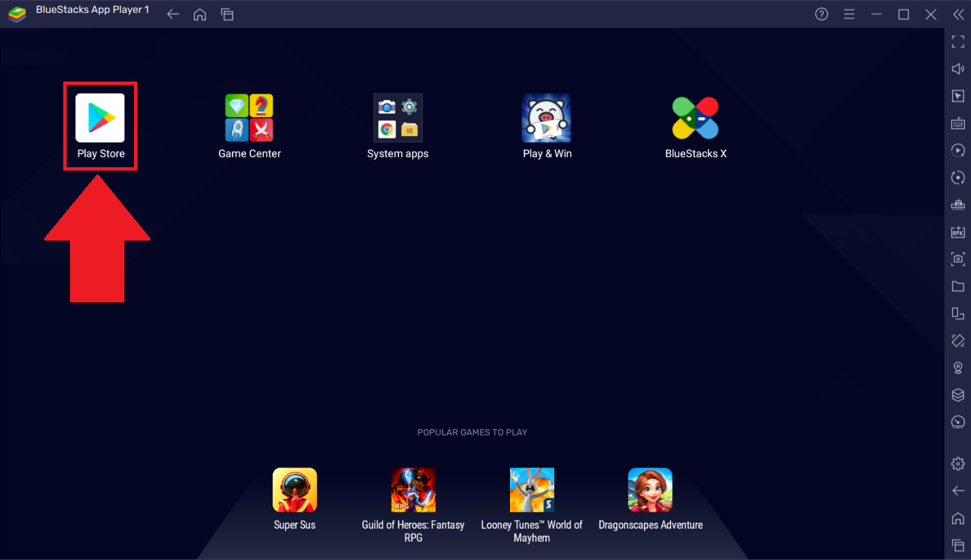Open the memory trim icon
The image size is (971, 560).
[957, 205]
